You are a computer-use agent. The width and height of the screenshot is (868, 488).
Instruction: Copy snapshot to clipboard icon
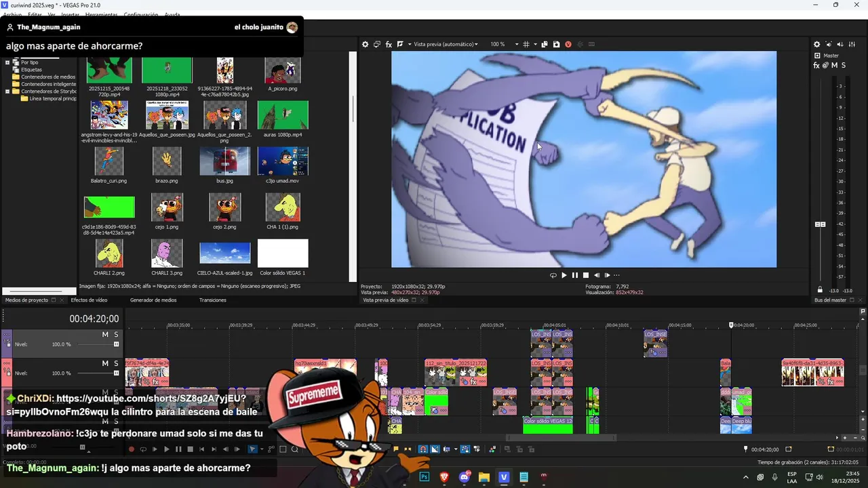click(x=545, y=44)
